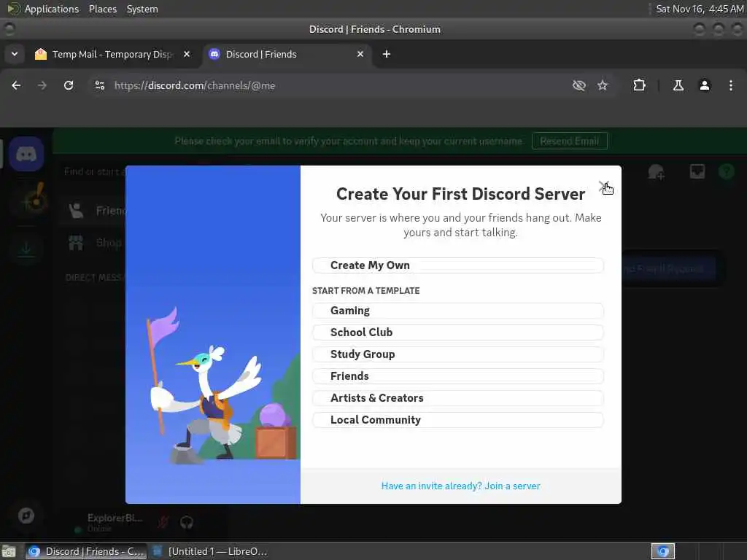
Task: Choose the Artists & Creators template
Action: tap(458, 398)
